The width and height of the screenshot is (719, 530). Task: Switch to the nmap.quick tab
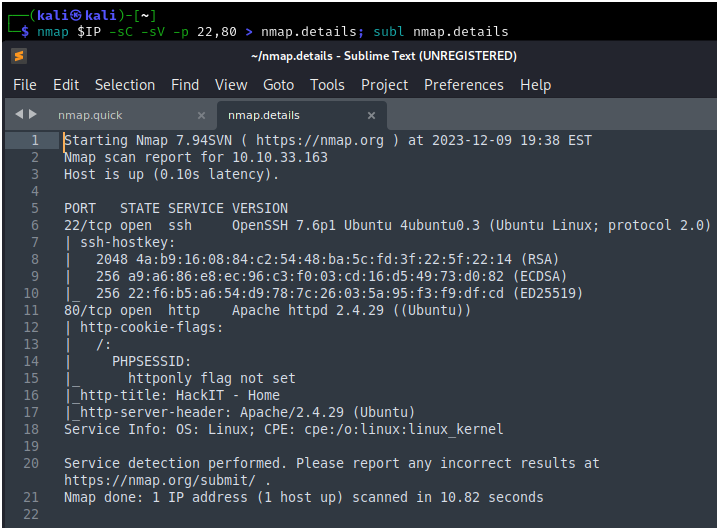90,115
